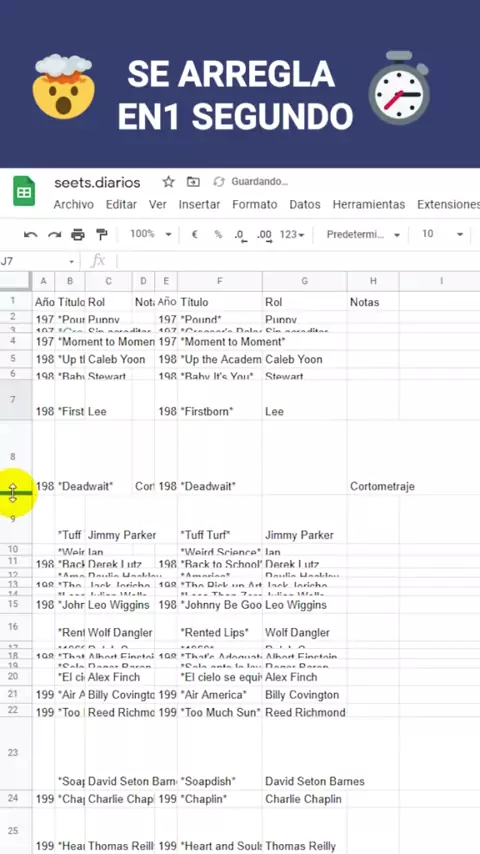Click the Rol header cell in column G
Viewport: 480px width, 854px height.
(x=305, y=301)
